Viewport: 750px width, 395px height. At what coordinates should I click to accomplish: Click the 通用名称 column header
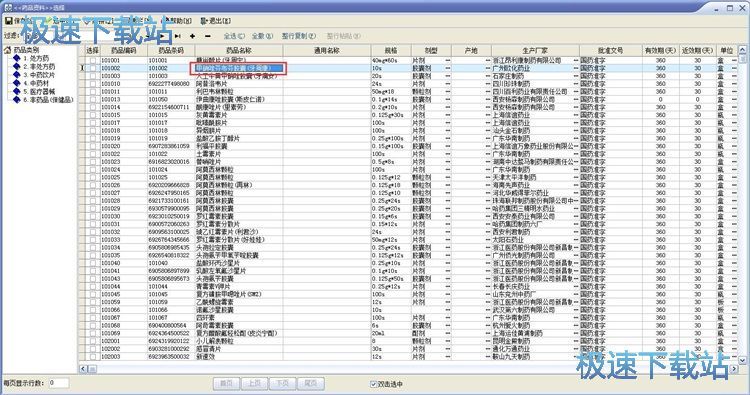click(327, 50)
